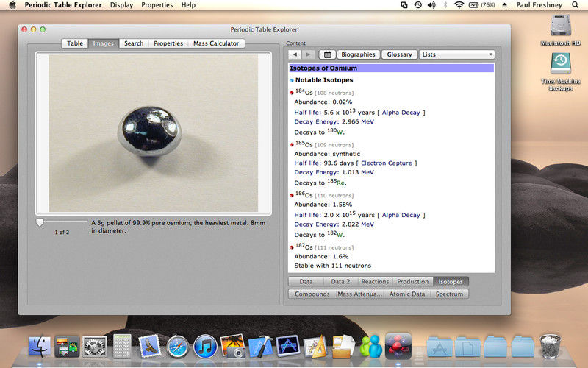This screenshot has height=368, width=588.
Task: Open the Periodic Table Explorer app menu
Action: point(63,5)
